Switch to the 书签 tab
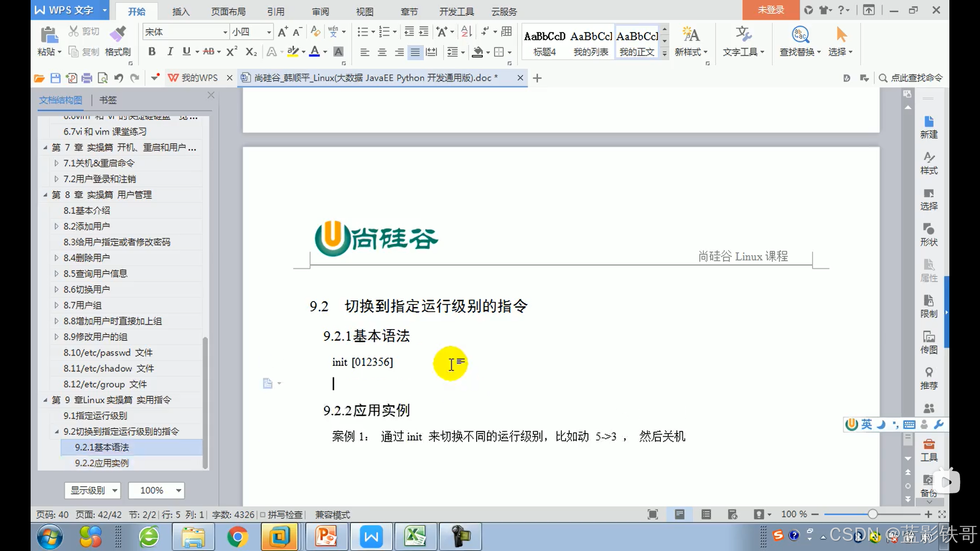This screenshot has height=551, width=980. [108, 100]
